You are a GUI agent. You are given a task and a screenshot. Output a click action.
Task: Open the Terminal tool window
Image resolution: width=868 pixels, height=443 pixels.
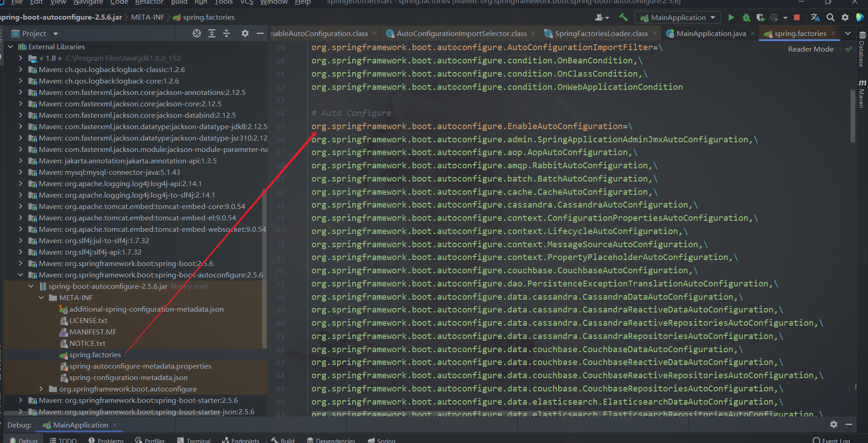point(194,440)
